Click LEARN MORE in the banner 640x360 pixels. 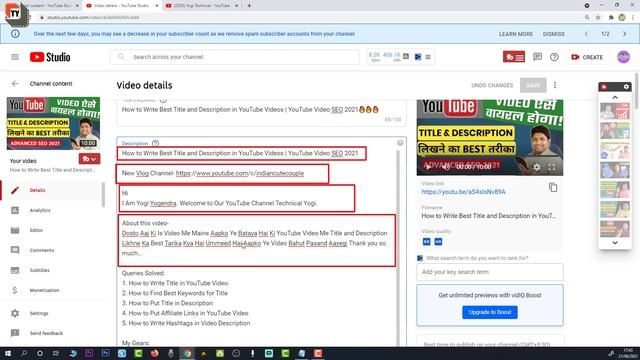point(516,34)
